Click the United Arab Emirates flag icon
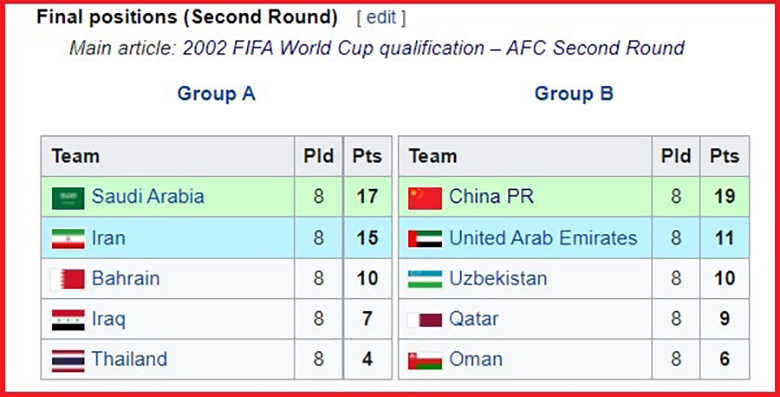 [x=425, y=239]
